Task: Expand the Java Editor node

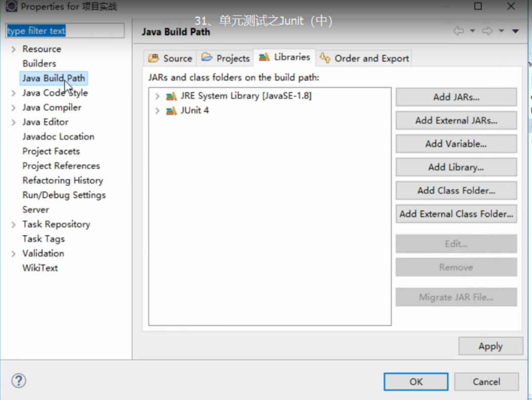Action: [x=13, y=122]
